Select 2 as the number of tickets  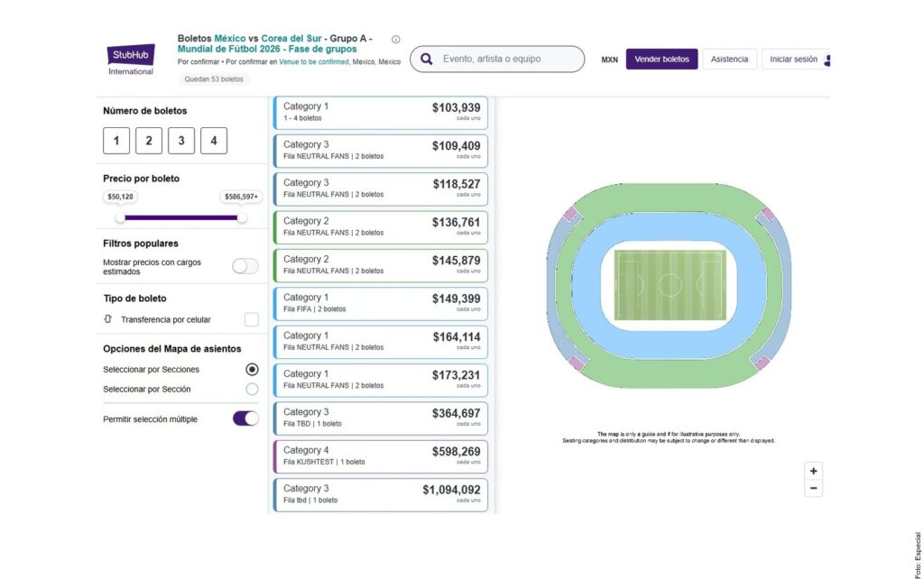coord(149,141)
